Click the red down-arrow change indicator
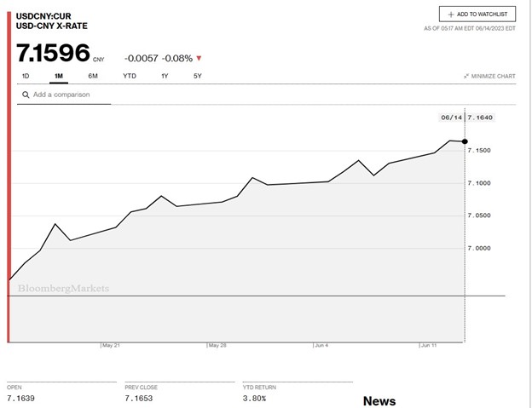The width and height of the screenshot is (532, 408). [x=199, y=58]
